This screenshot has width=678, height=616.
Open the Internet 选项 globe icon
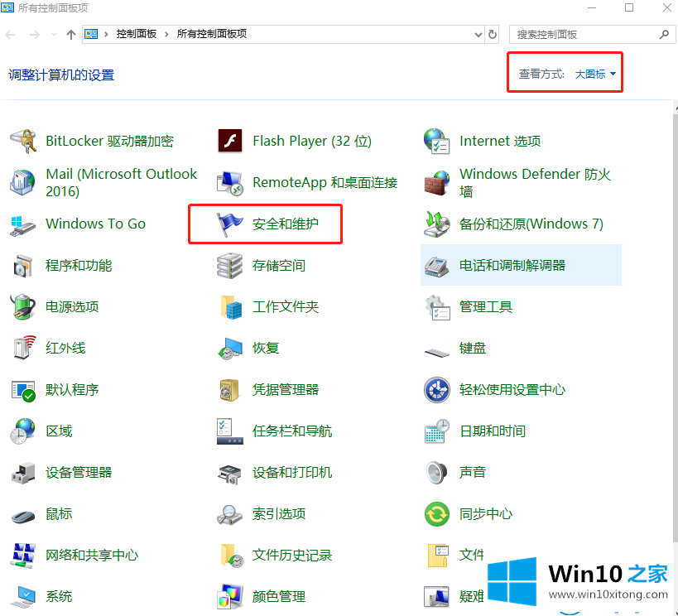coord(437,141)
